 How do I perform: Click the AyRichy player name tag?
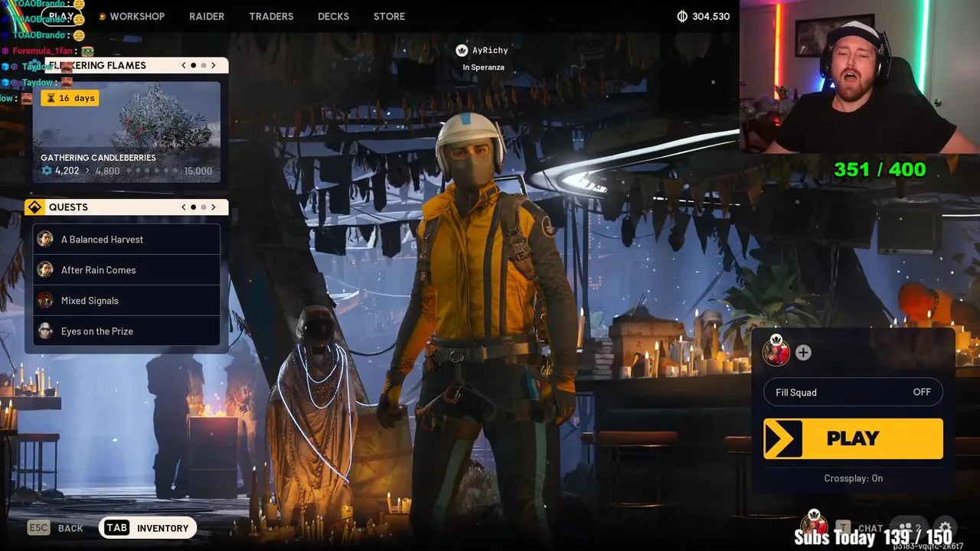point(490,51)
